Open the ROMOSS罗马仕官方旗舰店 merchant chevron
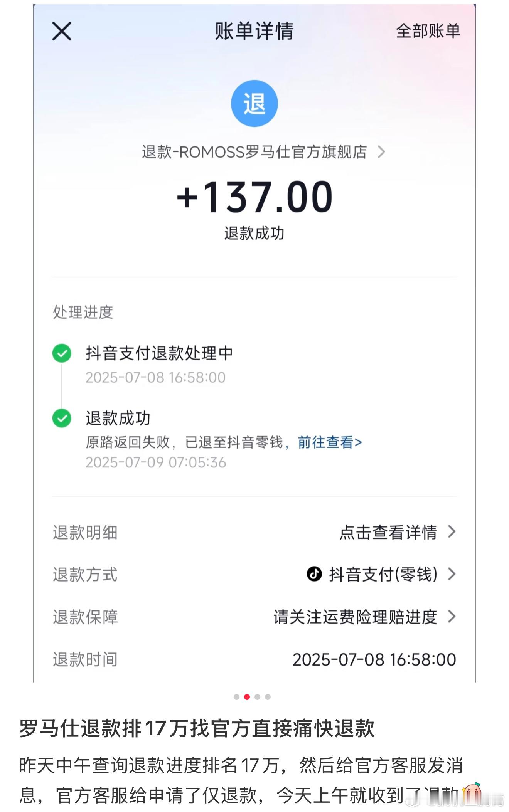The height and width of the screenshot is (812, 509). (x=381, y=152)
